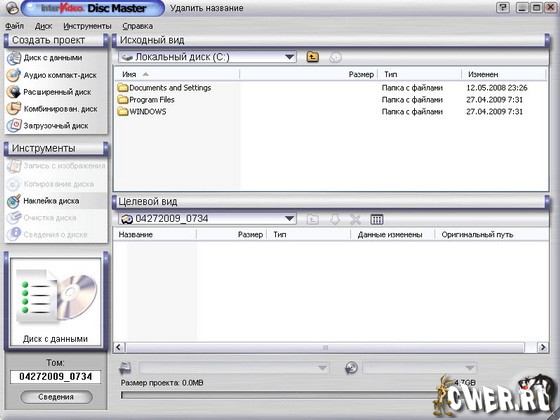The image size is (560, 420).
Task: Click the Data Disc icon (Диск с данными)
Action: tap(14, 58)
